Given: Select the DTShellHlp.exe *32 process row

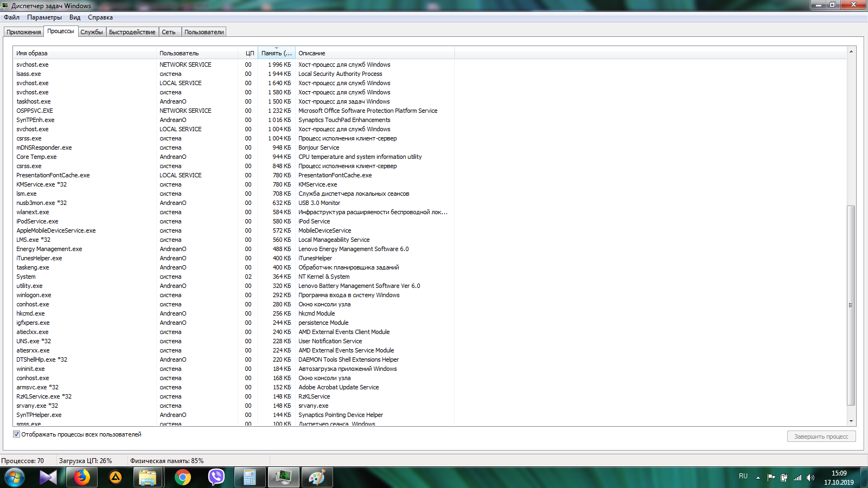Looking at the screenshot, I should tap(233, 359).
